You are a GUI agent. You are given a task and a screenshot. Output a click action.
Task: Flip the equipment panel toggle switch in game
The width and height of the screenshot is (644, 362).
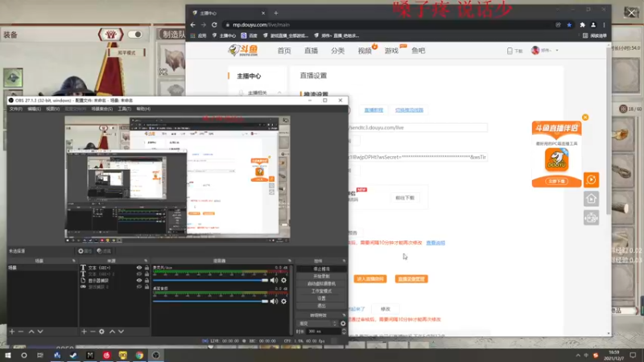(135, 35)
